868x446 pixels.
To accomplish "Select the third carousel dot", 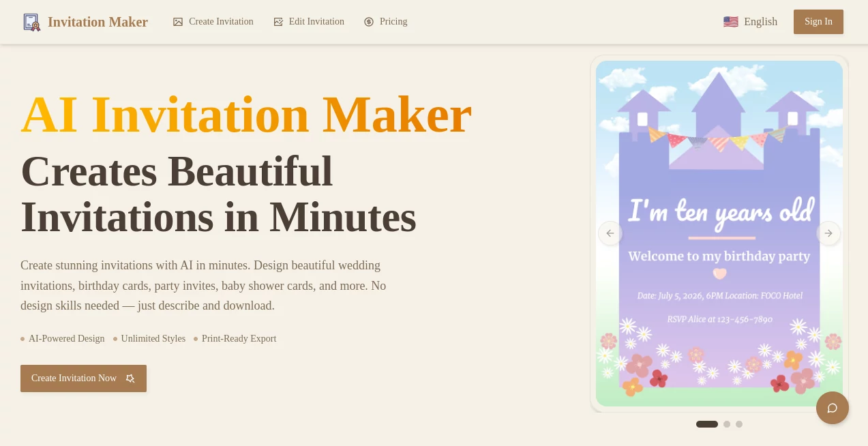I will (x=738, y=423).
